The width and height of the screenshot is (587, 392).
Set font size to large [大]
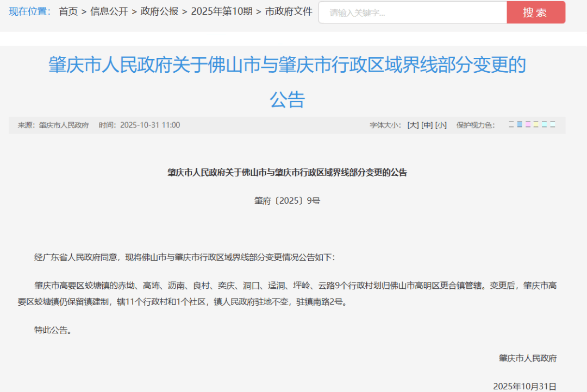pyautogui.click(x=413, y=125)
